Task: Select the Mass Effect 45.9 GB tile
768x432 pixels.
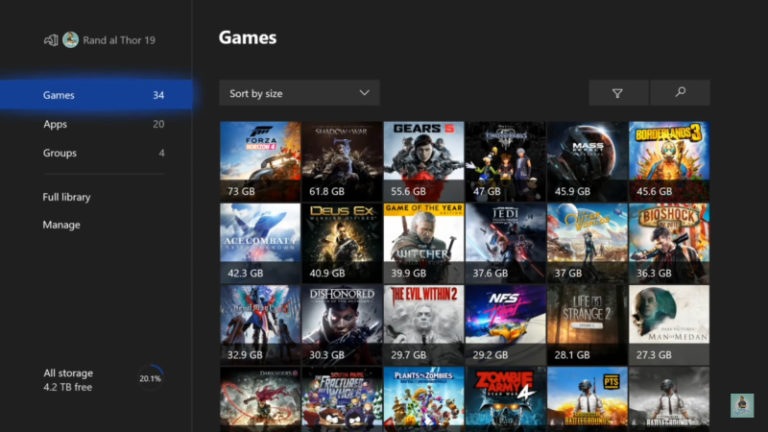Action: click(x=587, y=162)
